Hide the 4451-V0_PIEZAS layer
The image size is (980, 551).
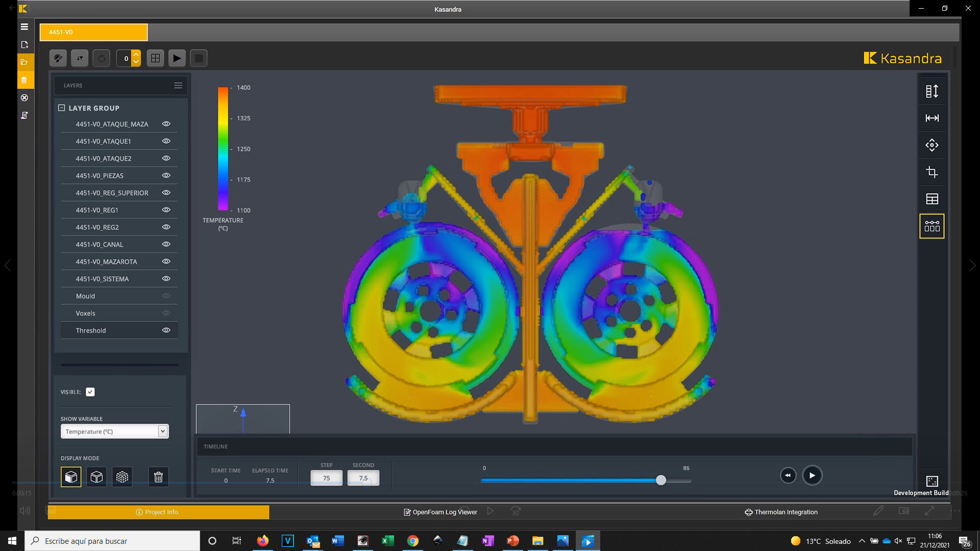coord(166,176)
